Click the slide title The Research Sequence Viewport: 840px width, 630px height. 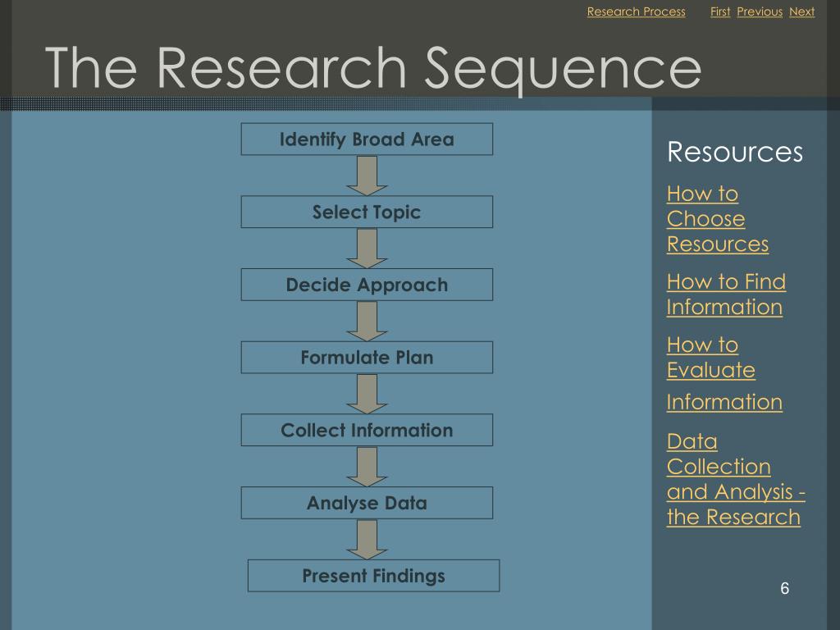tap(373, 69)
